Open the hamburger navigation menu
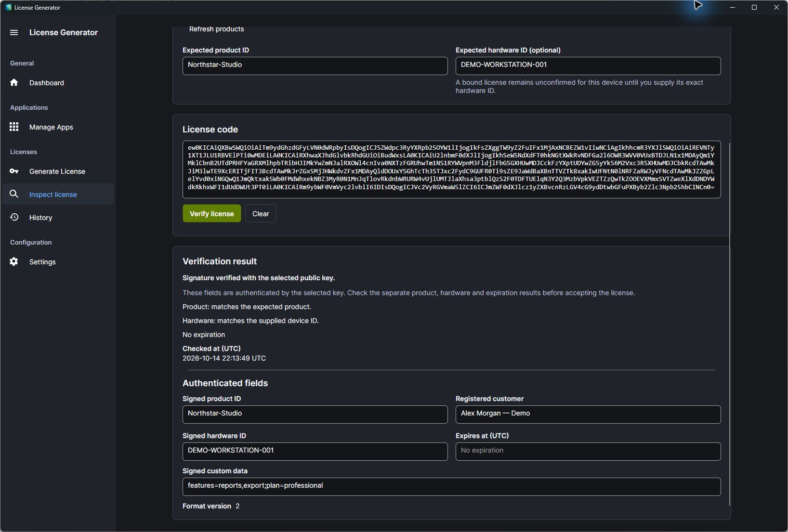 [14, 32]
